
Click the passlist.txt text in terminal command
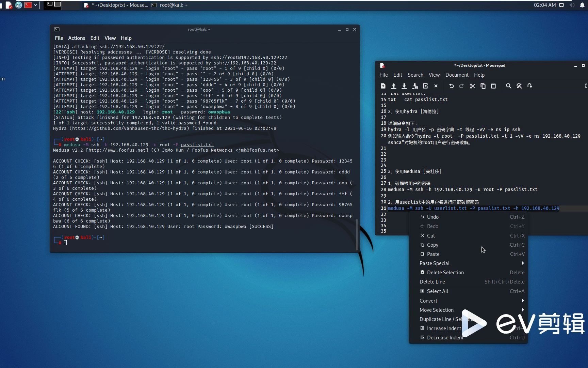197,144
